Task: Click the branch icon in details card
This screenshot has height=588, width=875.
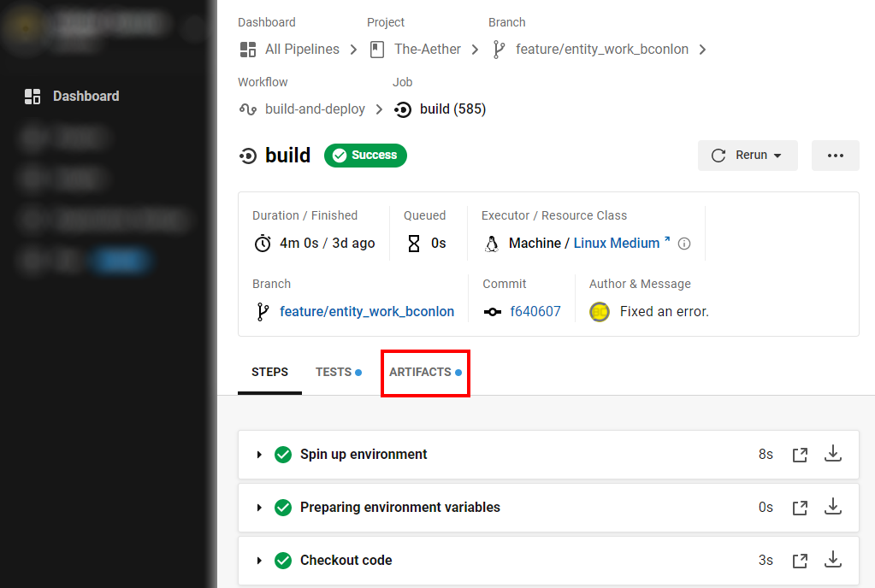Action: [263, 312]
